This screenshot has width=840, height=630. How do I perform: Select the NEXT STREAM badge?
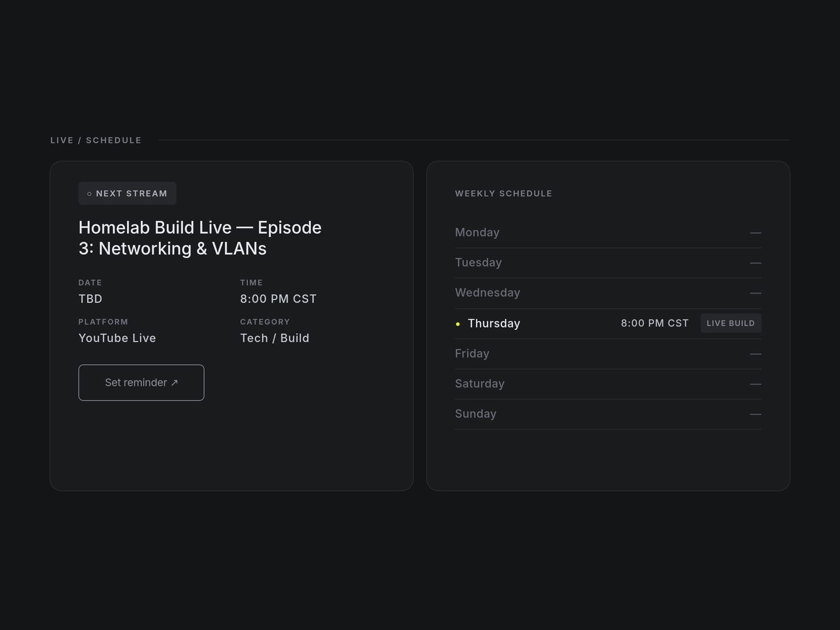coord(127,193)
